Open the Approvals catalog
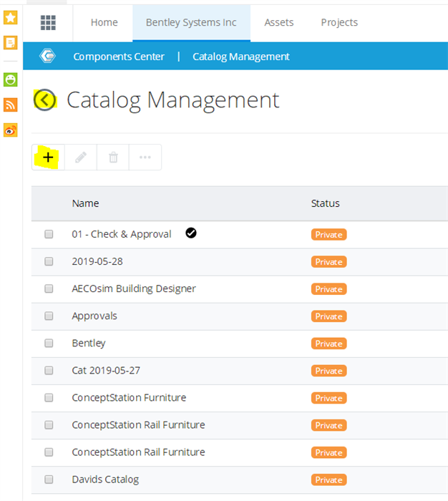Viewport: 448px width, 501px height. click(94, 316)
